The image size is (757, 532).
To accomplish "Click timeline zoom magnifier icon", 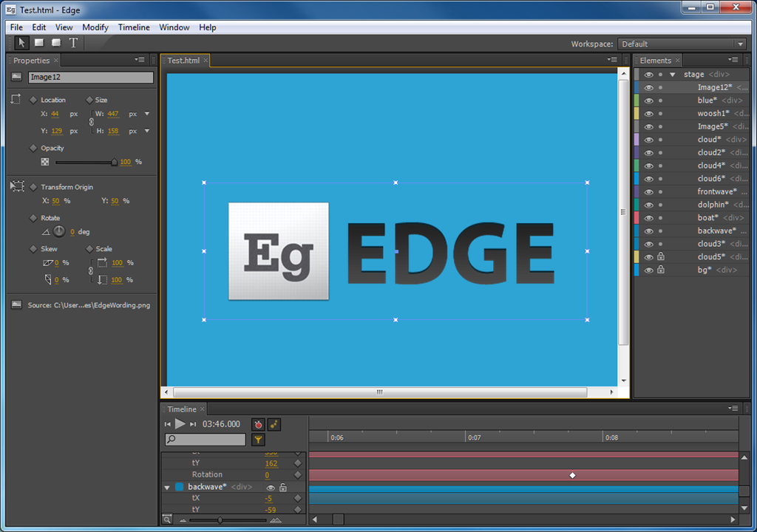I will pos(167,519).
